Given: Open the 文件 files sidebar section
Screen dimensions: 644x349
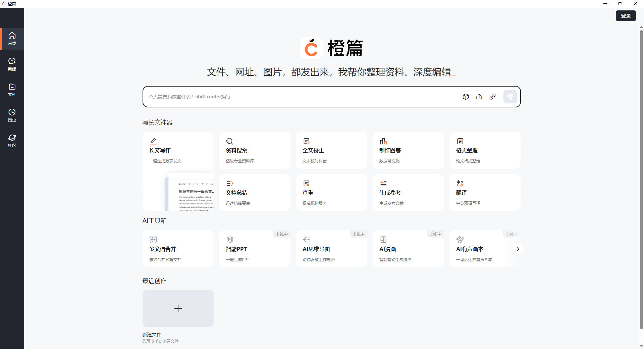Looking at the screenshot, I should point(12,90).
